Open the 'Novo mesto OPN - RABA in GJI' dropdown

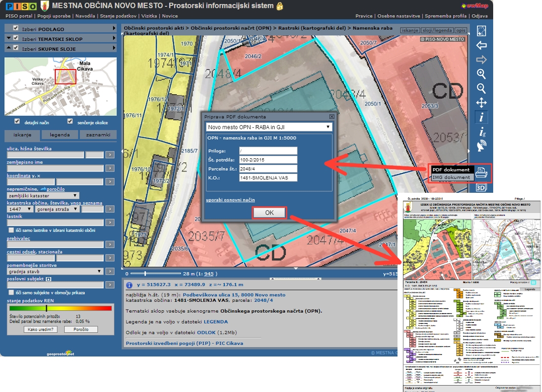tap(269, 127)
